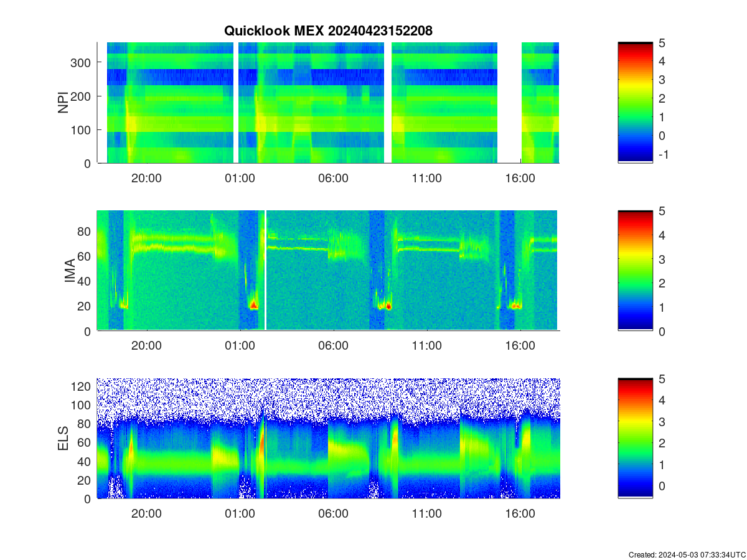
Task: Click the 01:00 tick below NPI plot
Action: click(x=240, y=178)
